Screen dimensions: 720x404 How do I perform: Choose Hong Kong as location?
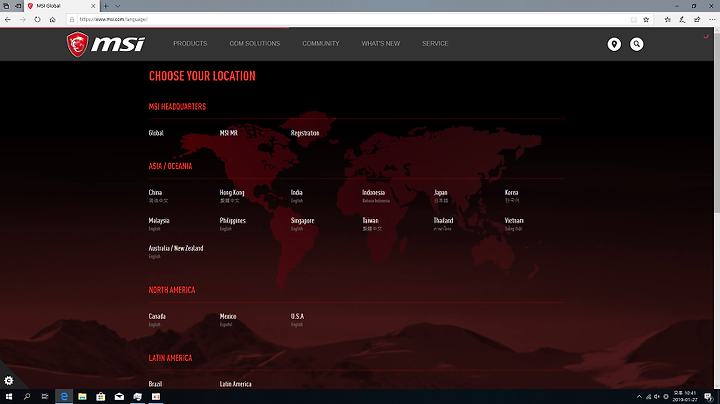click(x=232, y=193)
